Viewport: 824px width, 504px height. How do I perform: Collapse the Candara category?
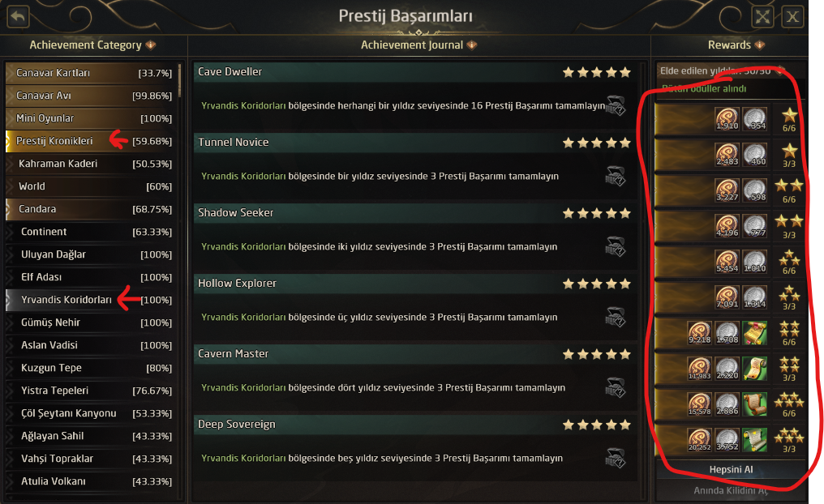click(x=11, y=209)
